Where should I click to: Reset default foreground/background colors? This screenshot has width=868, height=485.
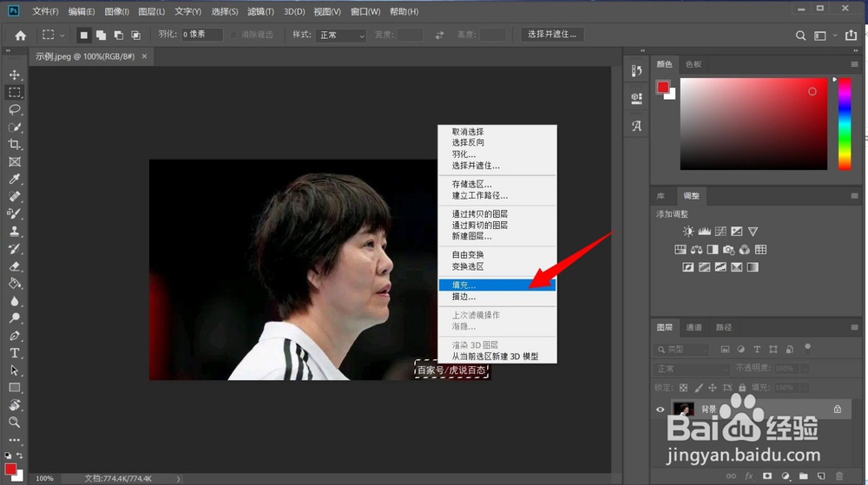(8, 456)
